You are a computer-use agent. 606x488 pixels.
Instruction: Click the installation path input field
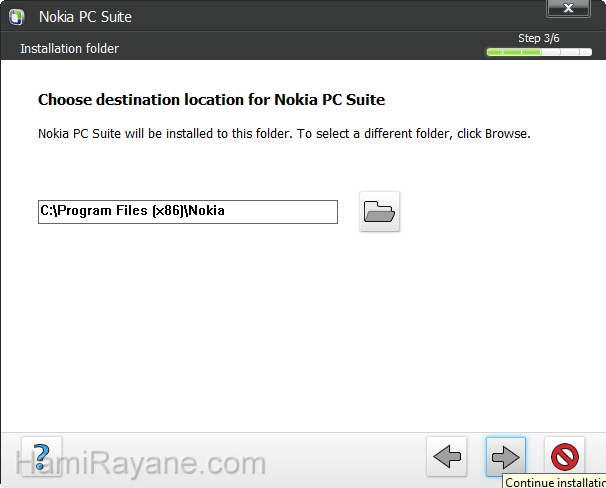pyautogui.click(x=188, y=212)
